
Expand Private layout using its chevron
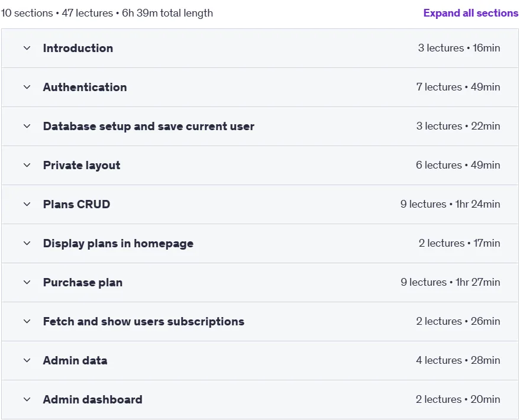click(27, 165)
